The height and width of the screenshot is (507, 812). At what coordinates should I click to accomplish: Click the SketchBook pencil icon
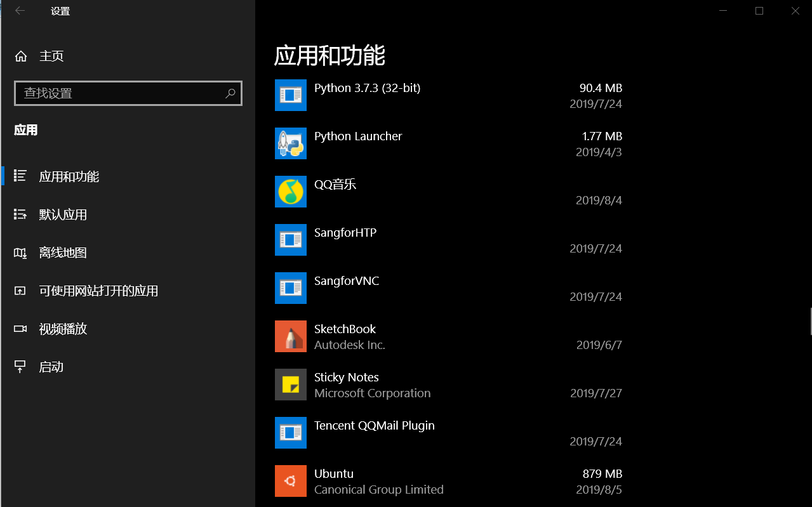click(x=291, y=336)
